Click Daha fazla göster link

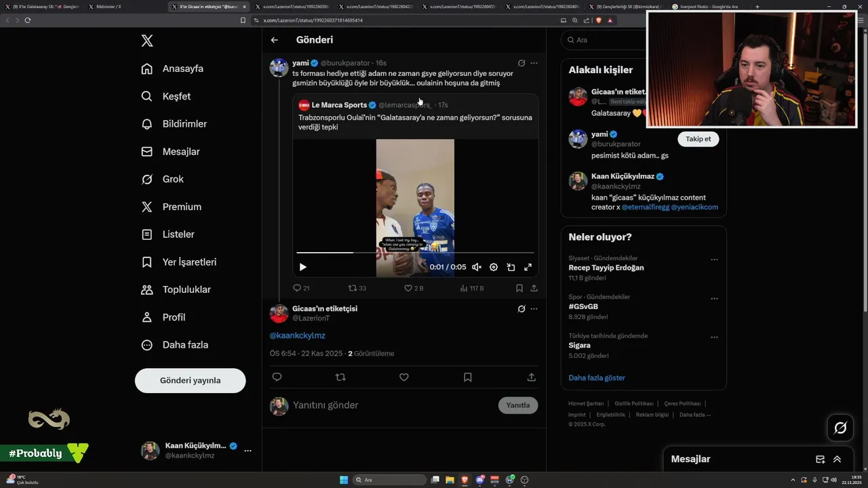point(597,378)
